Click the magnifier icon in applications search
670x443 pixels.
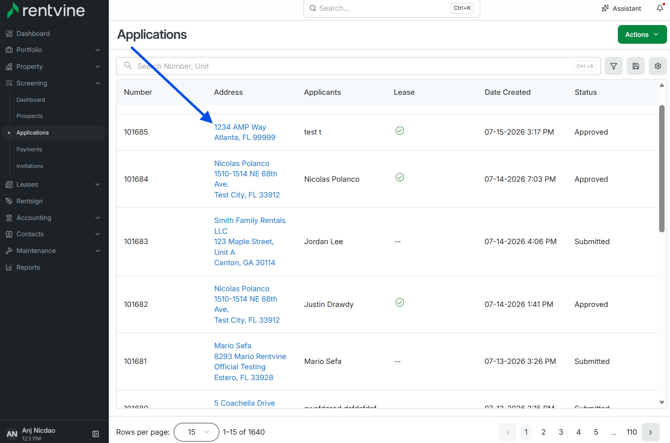click(128, 66)
